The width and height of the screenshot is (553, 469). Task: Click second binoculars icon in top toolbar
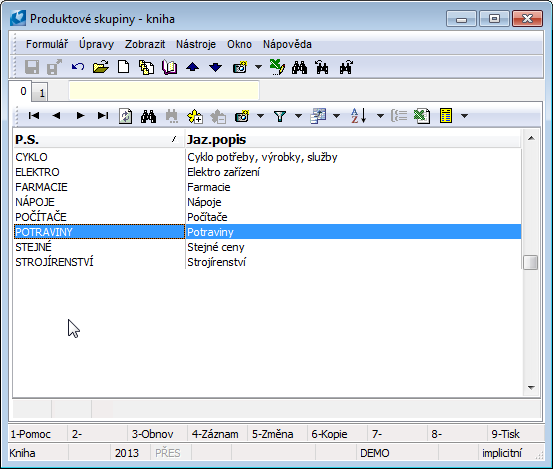point(322,67)
